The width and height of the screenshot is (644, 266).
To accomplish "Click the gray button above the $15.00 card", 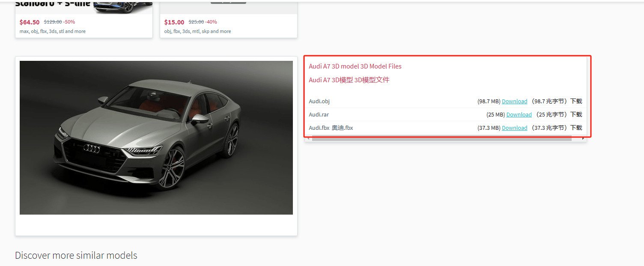I will click(228, 2).
